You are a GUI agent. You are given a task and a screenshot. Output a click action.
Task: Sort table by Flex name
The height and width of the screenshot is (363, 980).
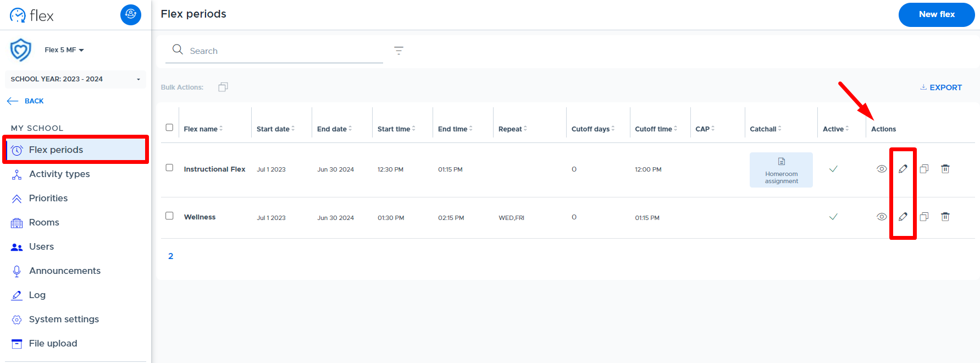[x=203, y=129]
